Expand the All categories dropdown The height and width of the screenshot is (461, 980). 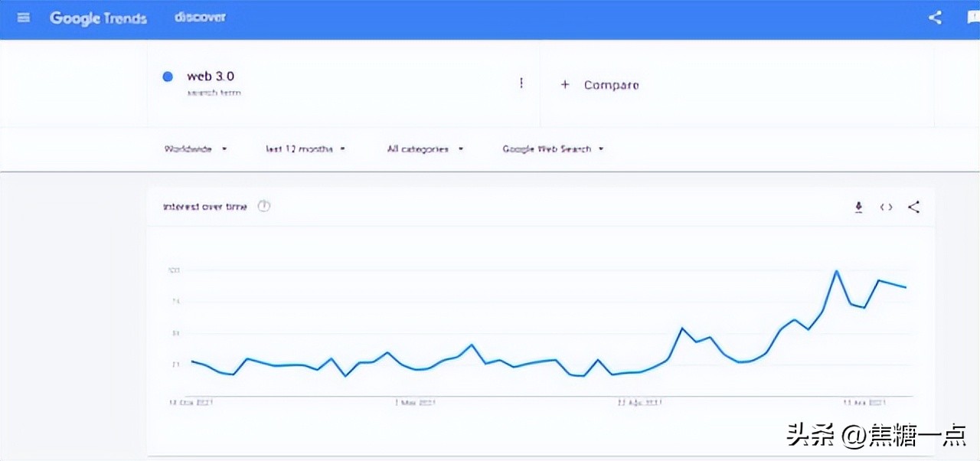tap(425, 149)
